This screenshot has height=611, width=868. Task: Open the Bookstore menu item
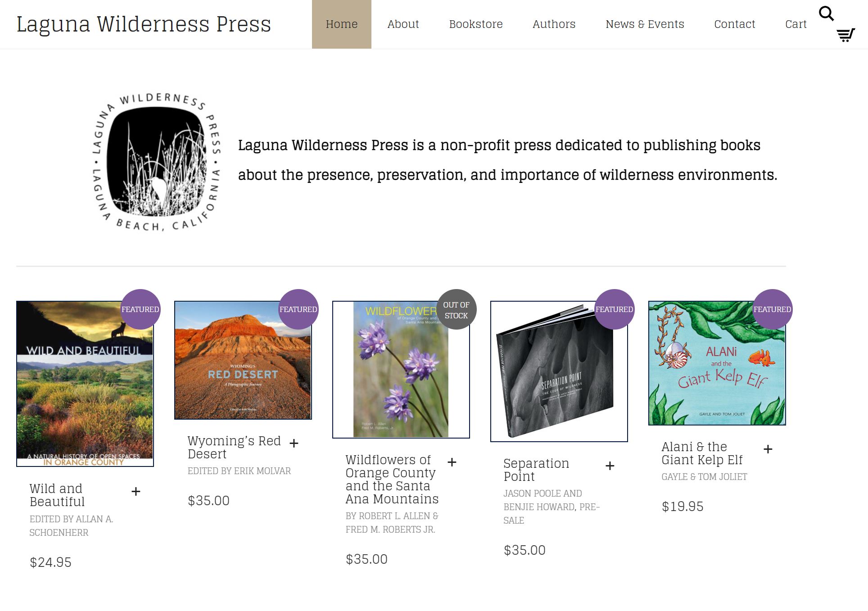click(476, 24)
